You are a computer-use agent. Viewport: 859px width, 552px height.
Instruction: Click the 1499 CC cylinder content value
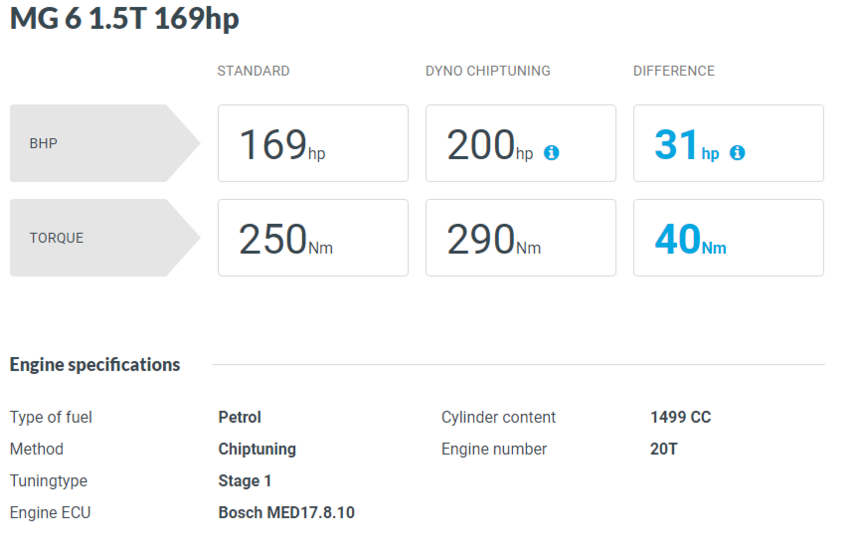(x=680, y=417)
